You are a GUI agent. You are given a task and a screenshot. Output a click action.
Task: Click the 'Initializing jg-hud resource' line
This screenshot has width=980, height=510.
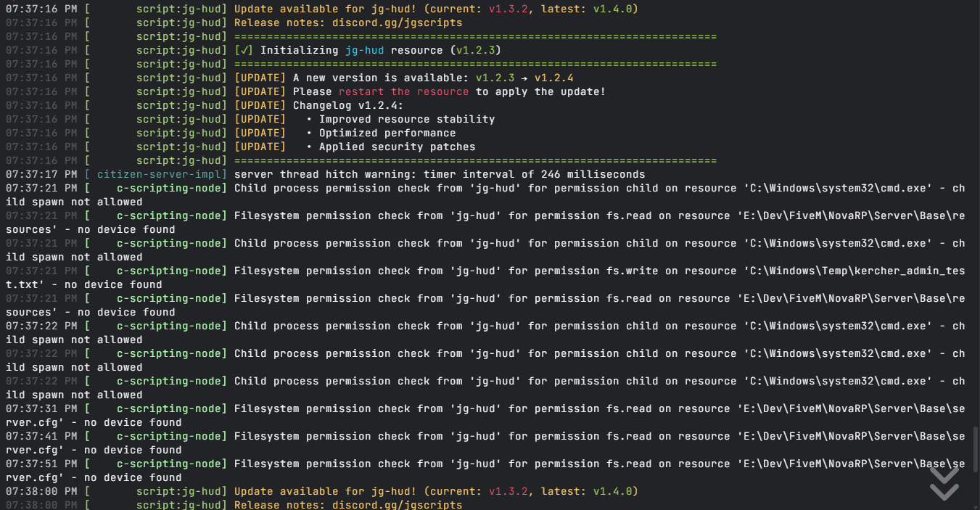point(368,50)
